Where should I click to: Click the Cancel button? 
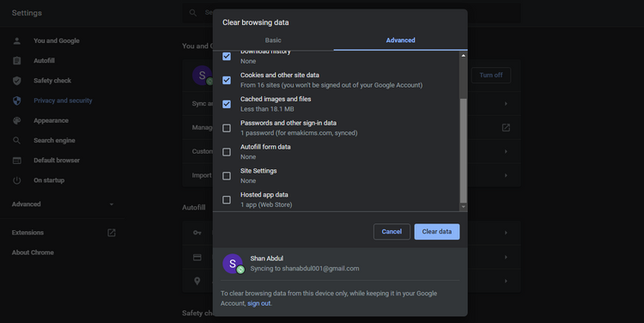coord(392,232)
